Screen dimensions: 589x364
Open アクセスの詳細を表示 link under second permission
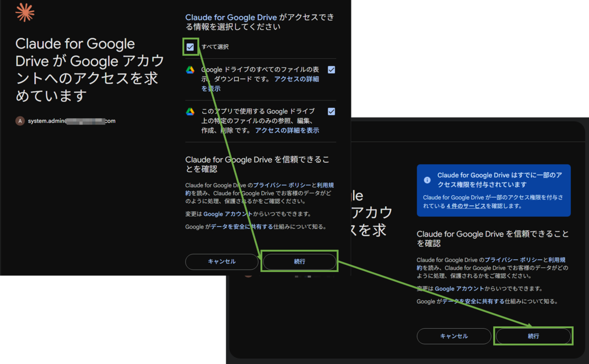pyautogui.click(x=287, y=130)
